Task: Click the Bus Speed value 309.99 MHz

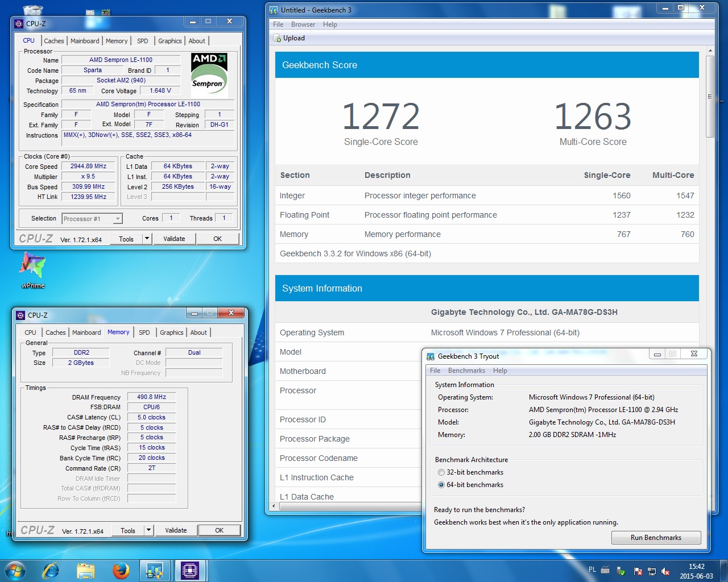Action: [x=88, y=187]
